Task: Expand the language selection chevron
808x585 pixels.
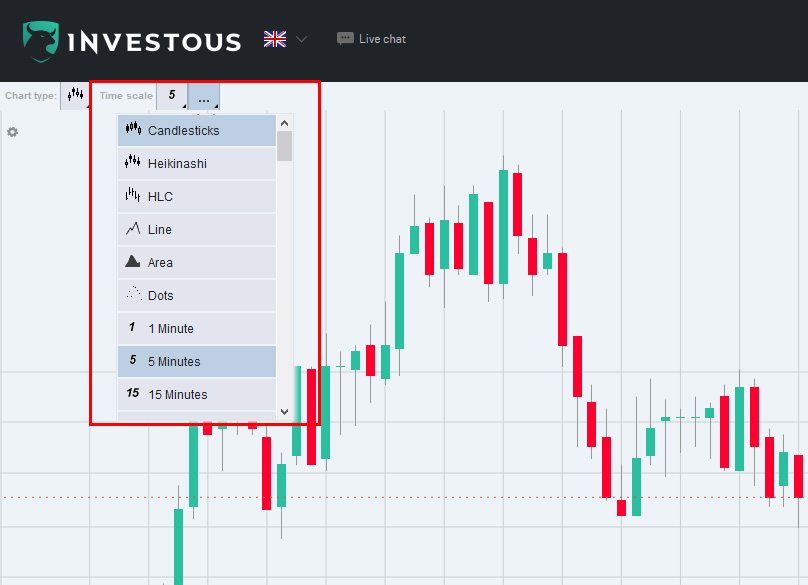Action: (x=301, y=39)
